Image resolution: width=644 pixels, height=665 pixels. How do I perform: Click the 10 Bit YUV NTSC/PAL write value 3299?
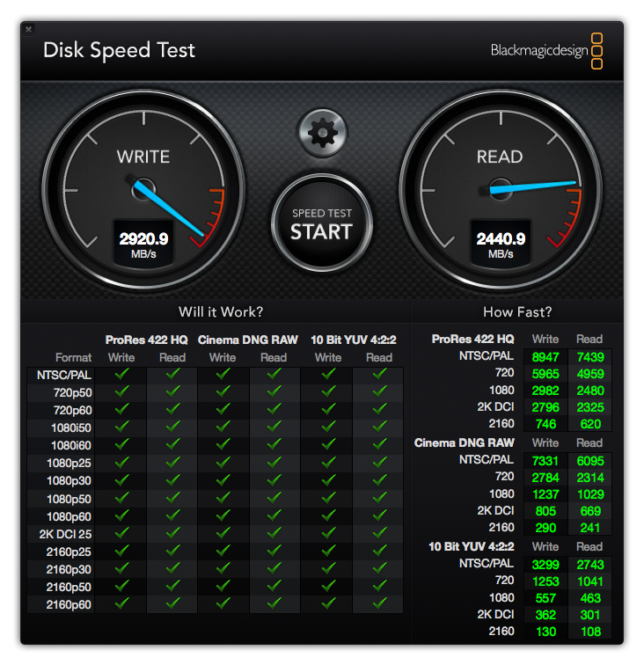(x=545, y=565)
